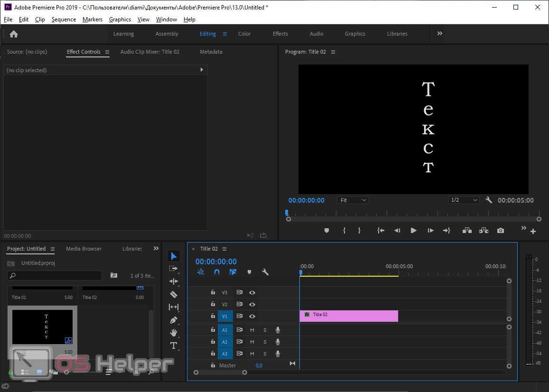Click the Project search field
Viewport: 549px width, 392px height.
click(55, 275)
